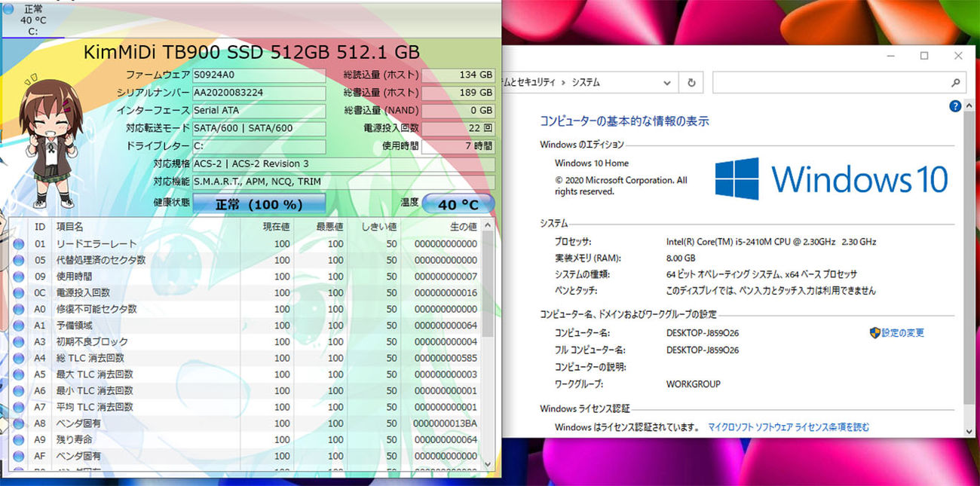Viewport: 980px width, 486px height.
Task: Click the 項目名 column header
Action: pyautogui.click(x=146, y=226)
